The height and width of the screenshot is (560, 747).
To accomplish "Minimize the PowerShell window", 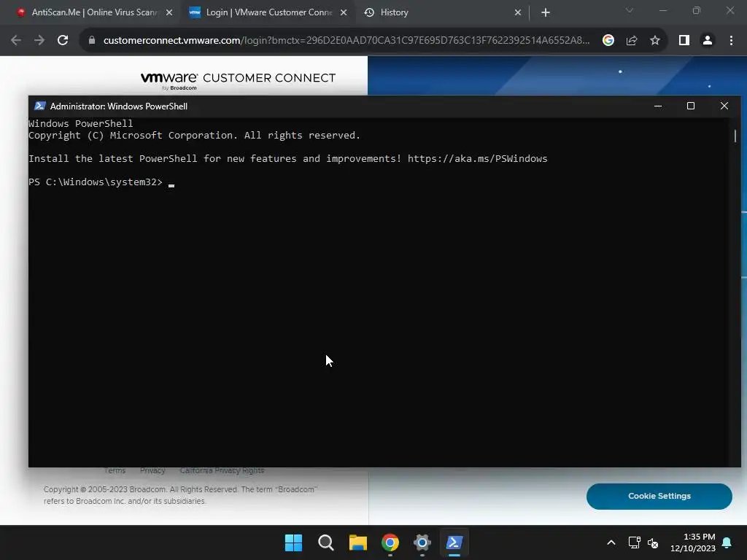I will click(x=658, y=106).
